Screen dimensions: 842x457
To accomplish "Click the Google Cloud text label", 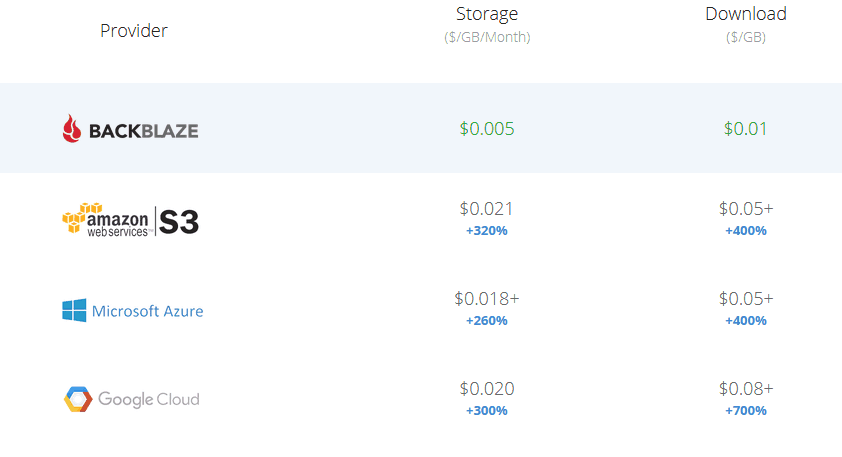I will 149,400.
